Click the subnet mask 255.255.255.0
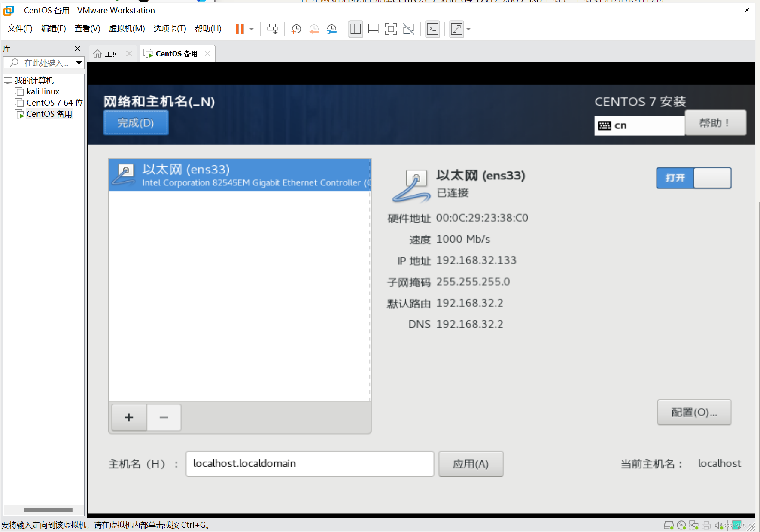 [x=473, y=282]
